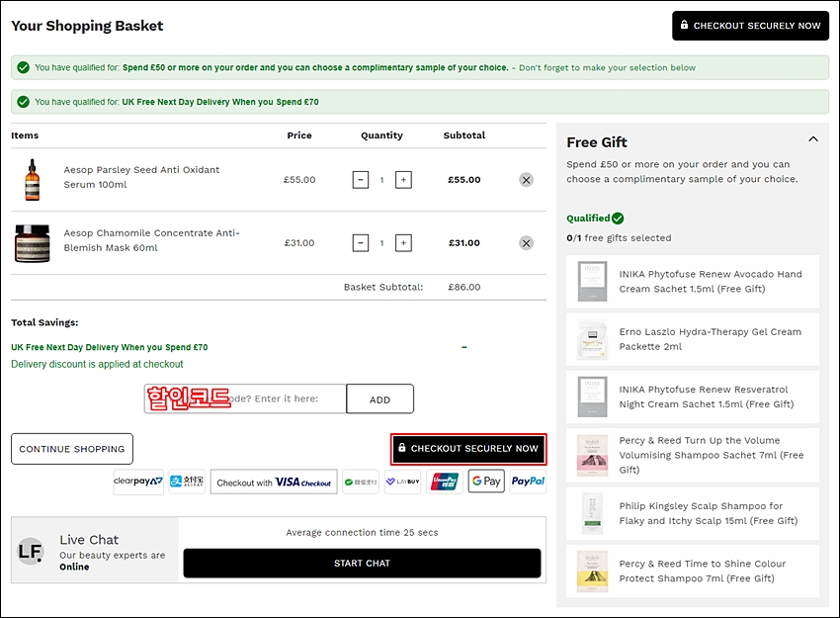Click Basket Subtotal £86.00 value
This screenshot has height=618, width=840.
(x=463, y=288)
